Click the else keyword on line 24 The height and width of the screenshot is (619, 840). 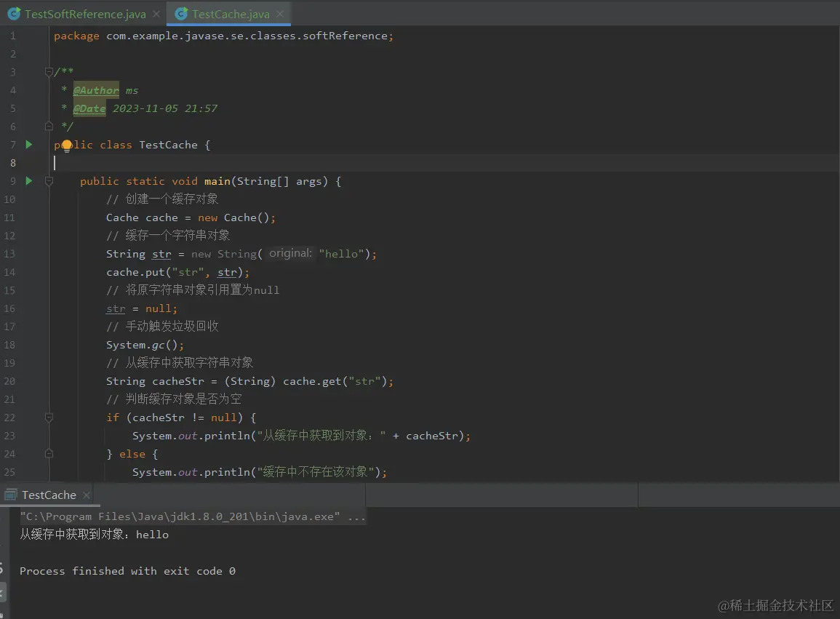click(x=132, y=454)
